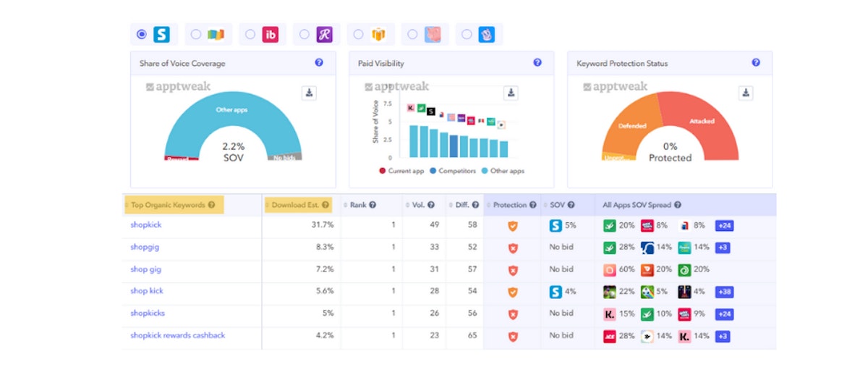Select the Shopkick app radio button
This screenshot has height=370, width=868.
(x=142, y=34)
